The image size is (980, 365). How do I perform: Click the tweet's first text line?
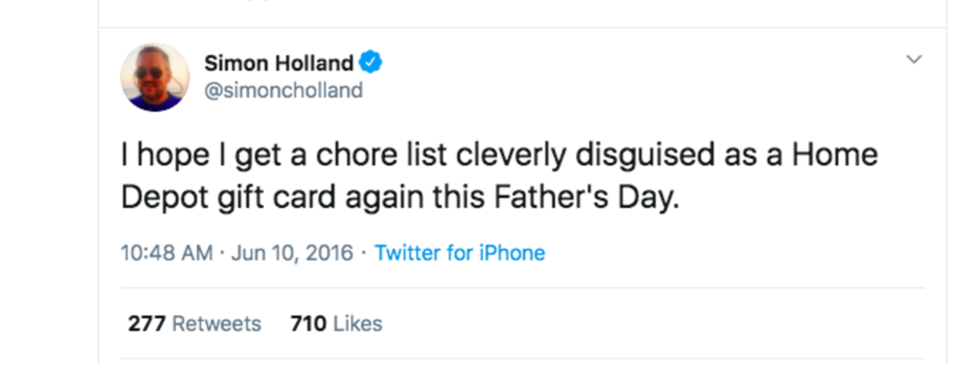point(499,155)
